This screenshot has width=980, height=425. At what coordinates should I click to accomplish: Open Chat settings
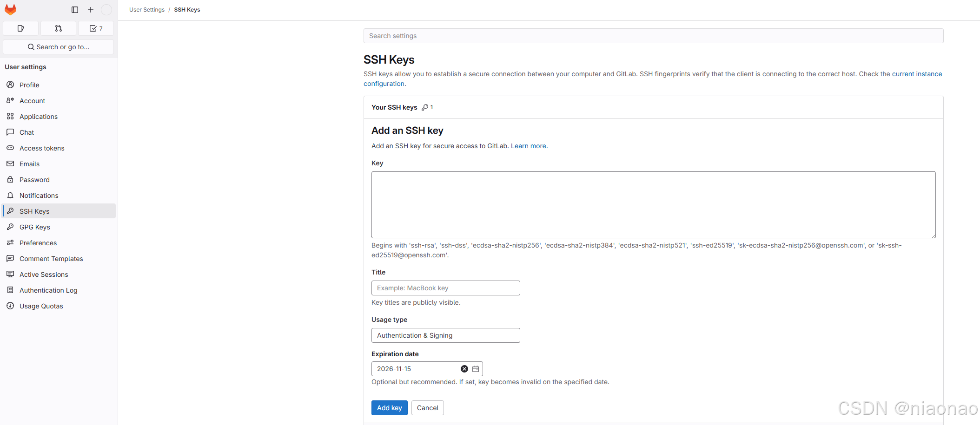click(59, 132)
